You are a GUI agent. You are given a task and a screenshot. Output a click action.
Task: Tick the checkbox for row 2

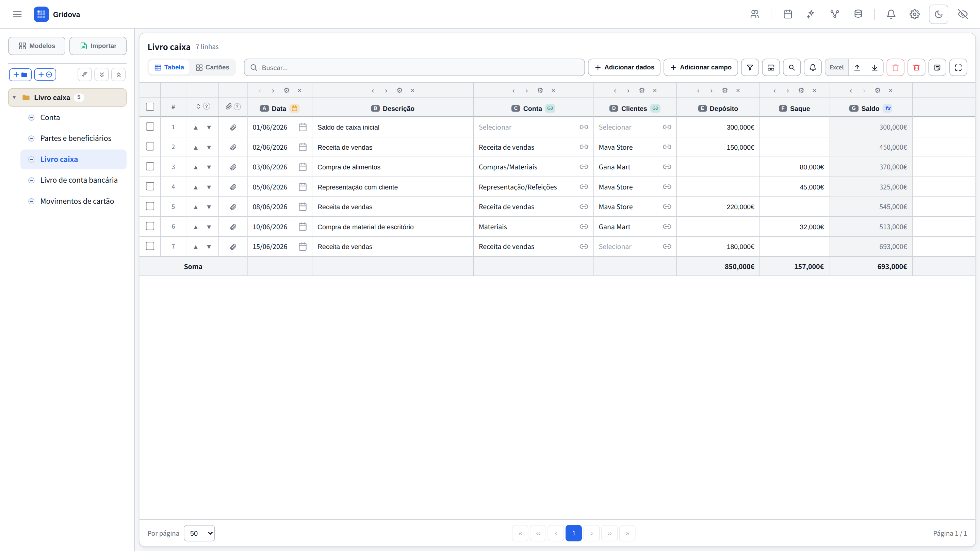point(150,147)
